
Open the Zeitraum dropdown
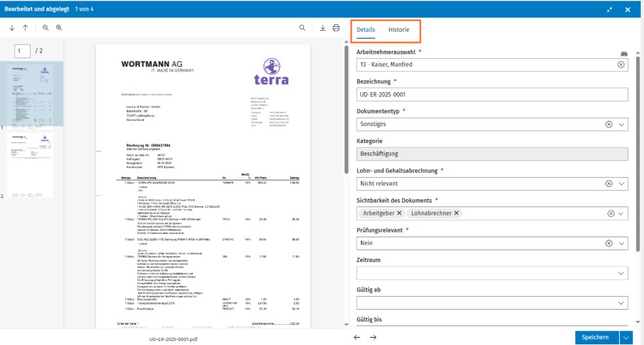(621, 273)
